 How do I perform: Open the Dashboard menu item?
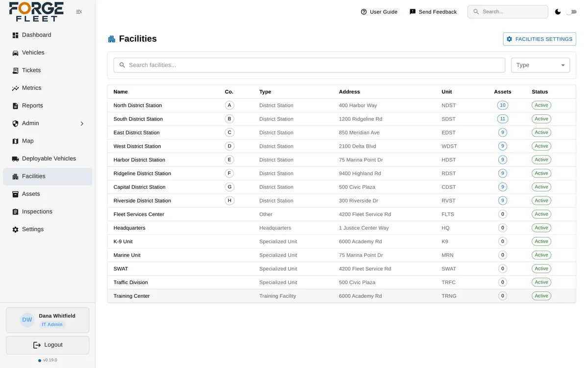coord(48,35)
